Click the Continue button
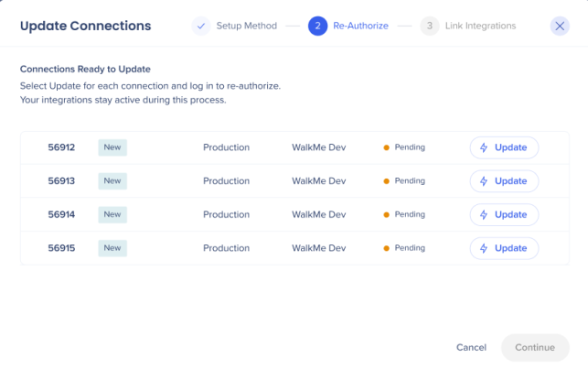The height and width of the screenshot is (380, 588). [x=535, y=348]
